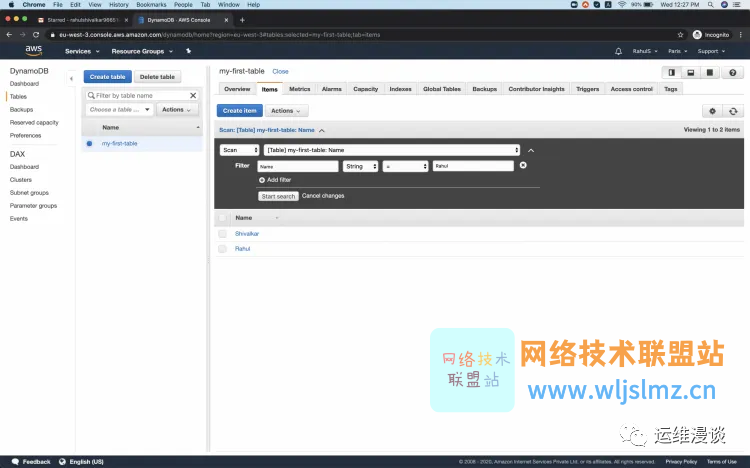Open the Bookmarks menu in Chrome
Viewport: 750px width, 468px height.
pos(151,4)
